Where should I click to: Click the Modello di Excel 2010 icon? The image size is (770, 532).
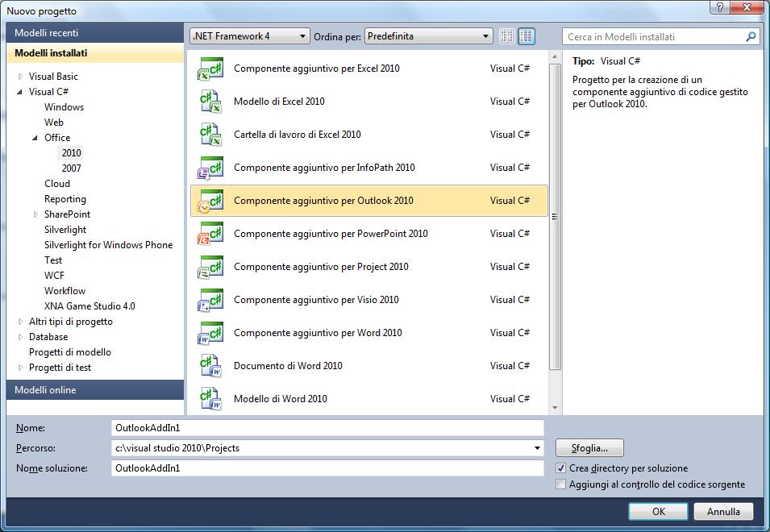tap(210, 102)
